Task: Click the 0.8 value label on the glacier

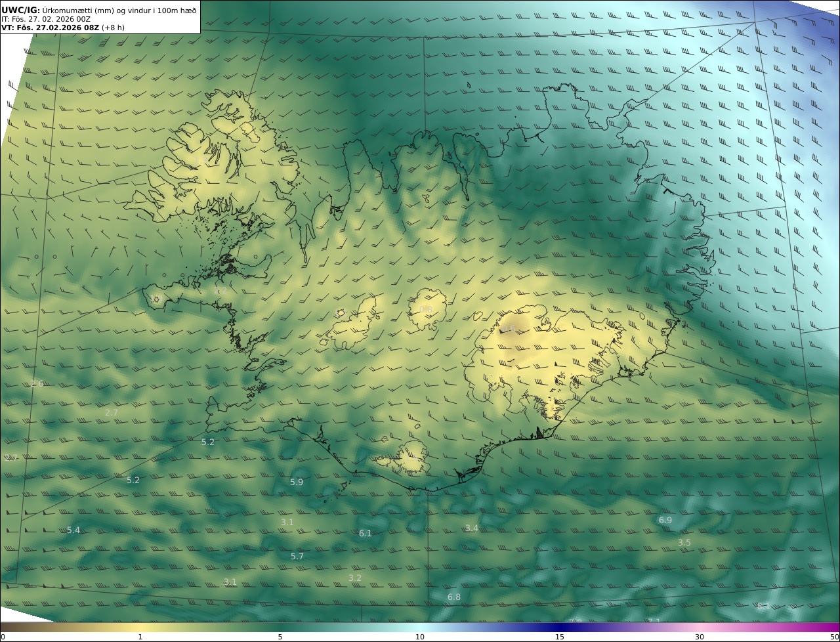Action: 426,309
